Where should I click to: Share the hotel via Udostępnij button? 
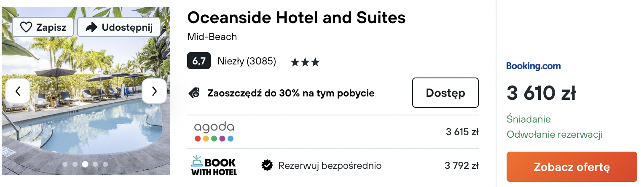(119, 27)
